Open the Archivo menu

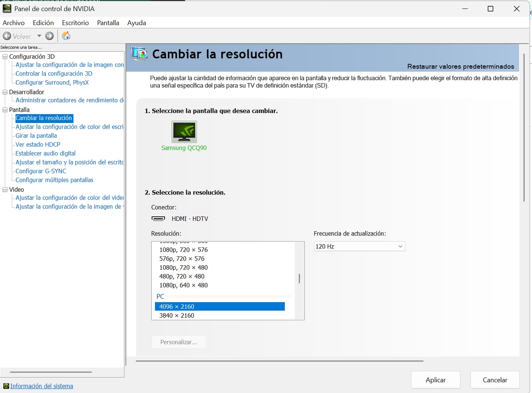click(14, 23)
